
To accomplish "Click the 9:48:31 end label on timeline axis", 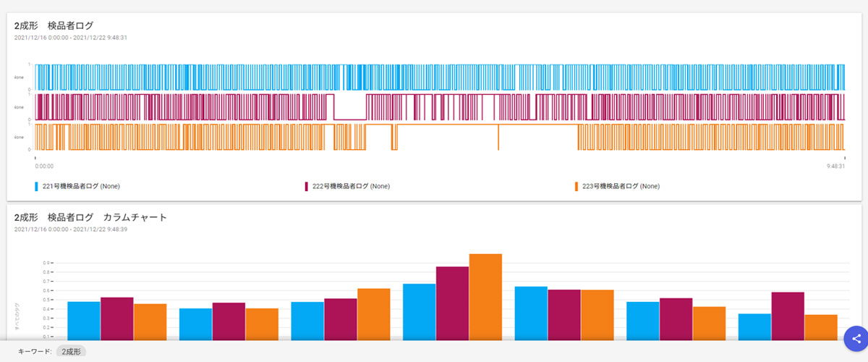I will (835, 166).
